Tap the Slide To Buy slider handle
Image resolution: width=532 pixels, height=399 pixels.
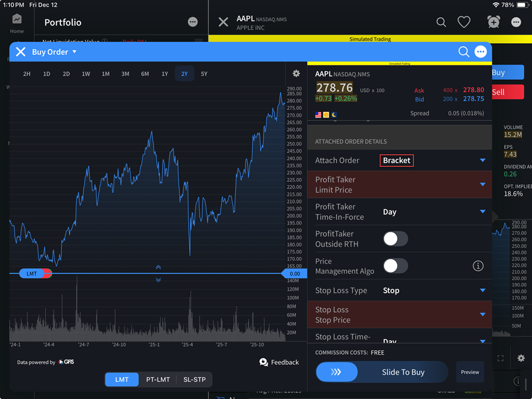337,372
